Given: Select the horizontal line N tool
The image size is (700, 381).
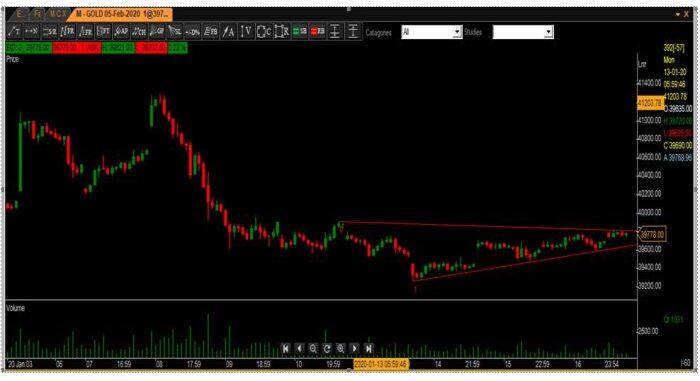Looking at the screenshot, I should (32, 32).
